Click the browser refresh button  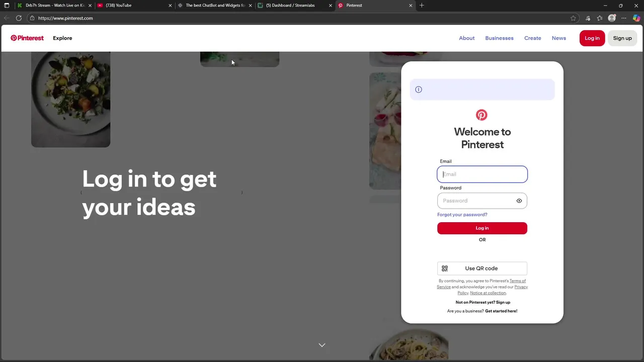[19, 18]
